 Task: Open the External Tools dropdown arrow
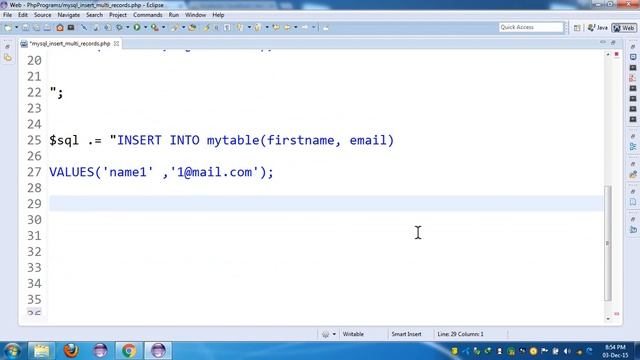point(163,27)
